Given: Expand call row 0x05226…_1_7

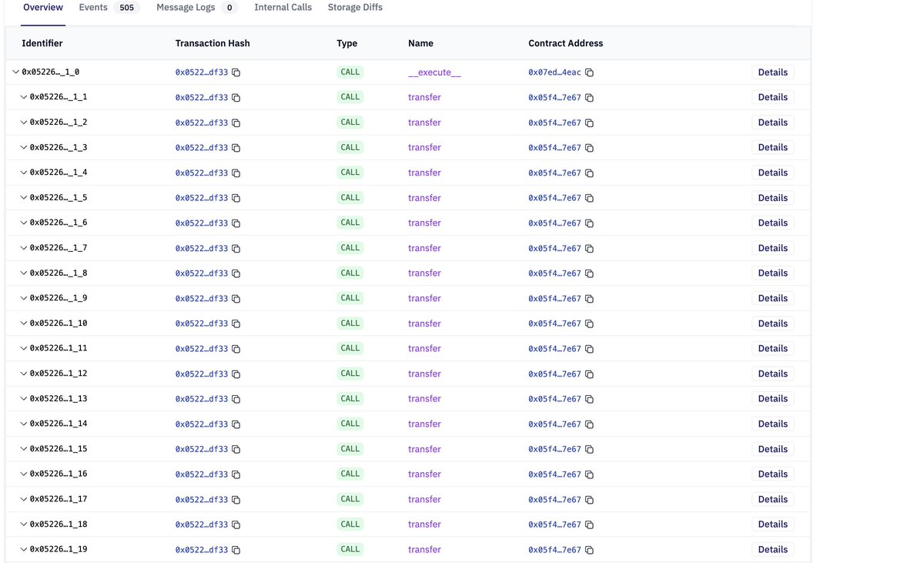Looking at the screenshot, I should (24, 248).
